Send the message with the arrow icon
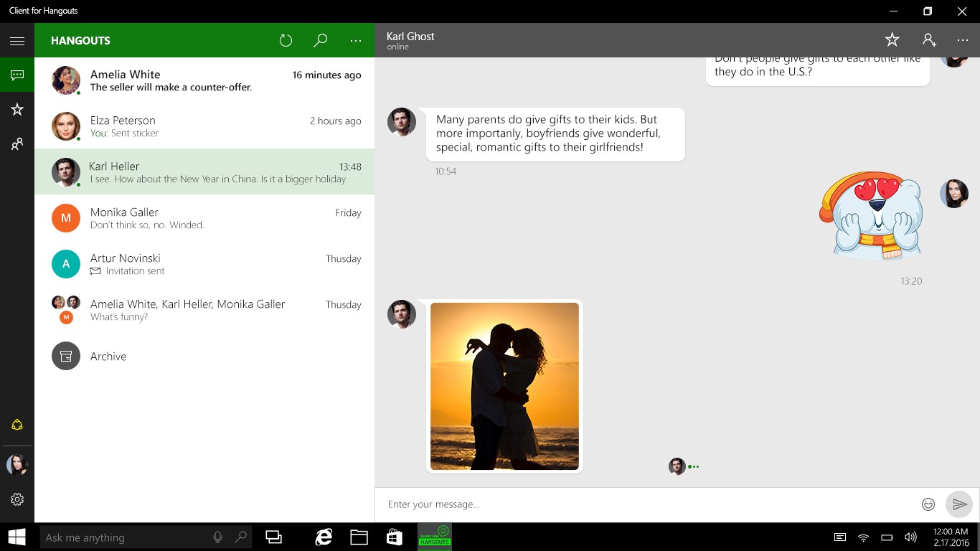This screenshot has height=551, width=980. tap(959, 504)
